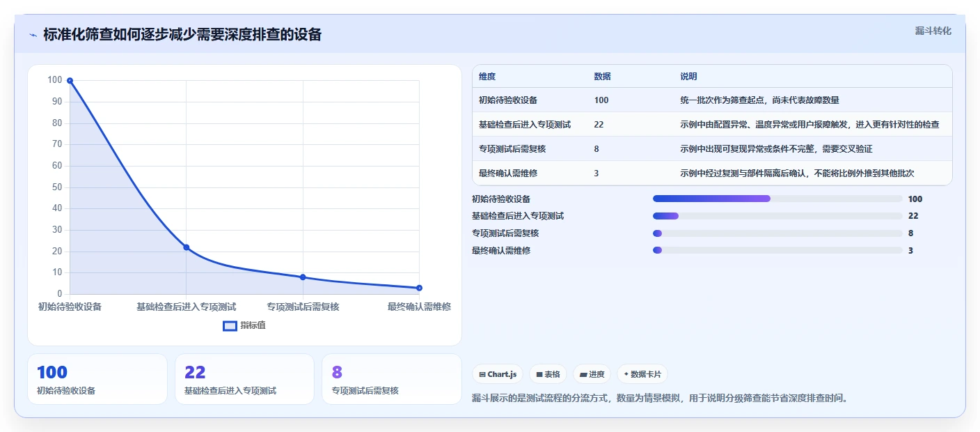This screenshot has height=432, width=980.
Task: Toggle the 指标值 legend item under the chart
Action: (x=244, y=325)
